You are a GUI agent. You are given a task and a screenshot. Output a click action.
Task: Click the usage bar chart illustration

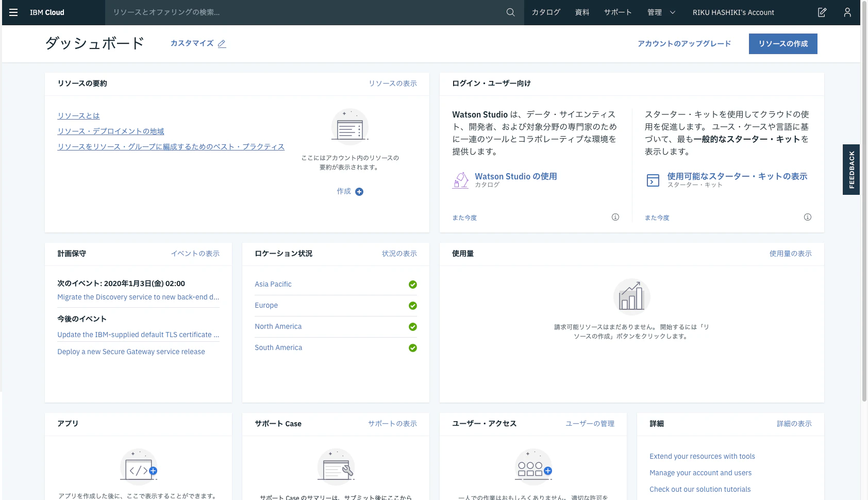(632, 296)
